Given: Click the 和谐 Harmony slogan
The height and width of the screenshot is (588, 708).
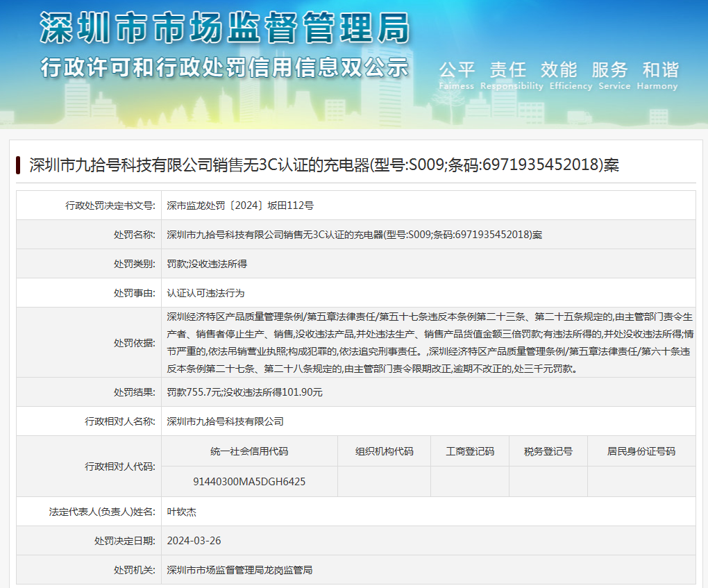Looking at the screenshot, I should pyautogui.click(x=657, y=76).
